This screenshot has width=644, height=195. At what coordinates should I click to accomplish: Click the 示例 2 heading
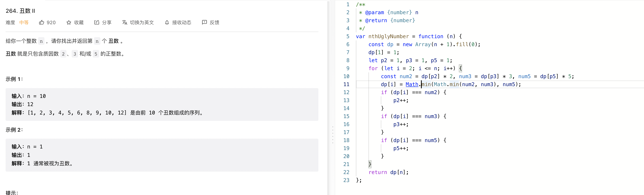(x=14, y=130)
